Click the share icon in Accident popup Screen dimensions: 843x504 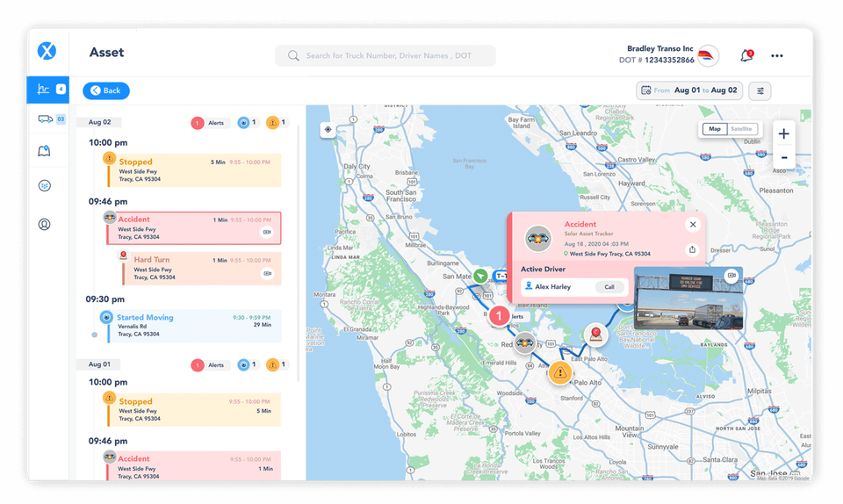point(693,249)
